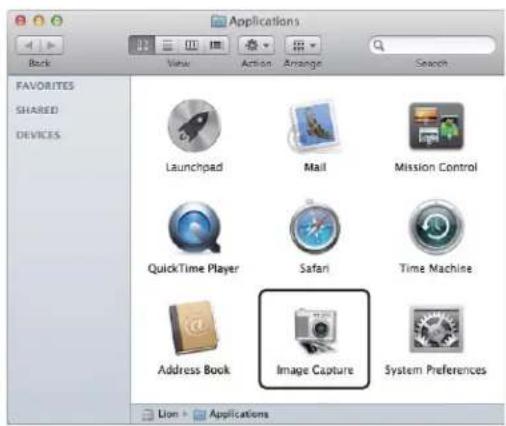
Task: Open the Arrange dropdown menu
Action: [x=303, y=45]
